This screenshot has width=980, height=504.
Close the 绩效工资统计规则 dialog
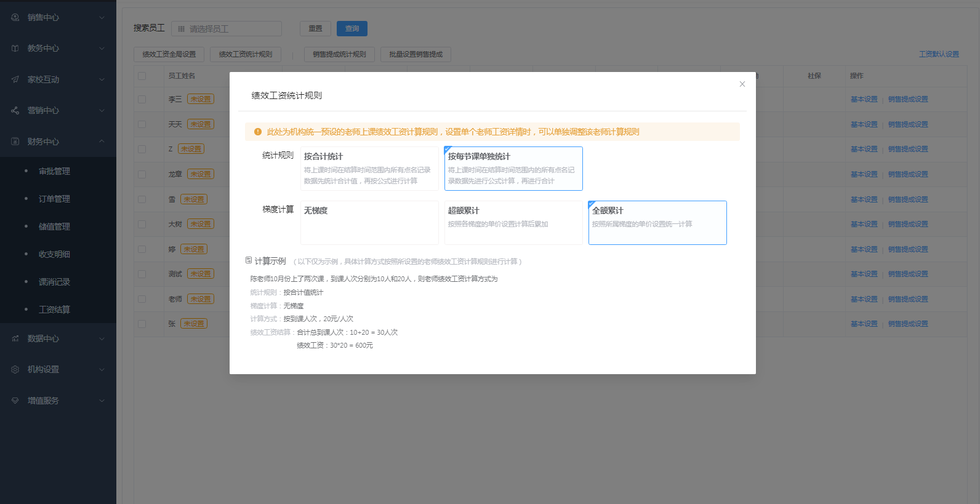[742, 84]
